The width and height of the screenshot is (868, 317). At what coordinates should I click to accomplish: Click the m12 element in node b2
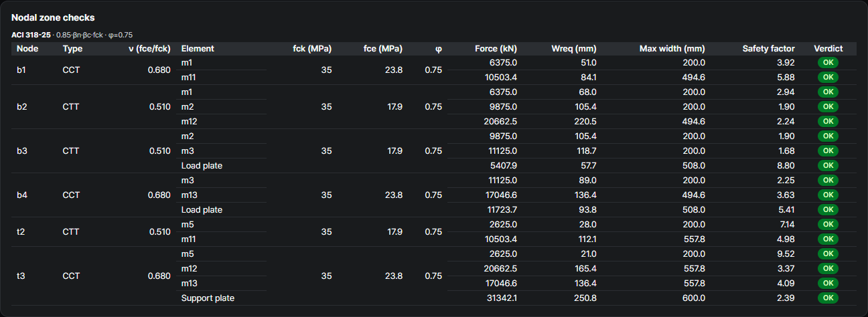coord(189,121)
